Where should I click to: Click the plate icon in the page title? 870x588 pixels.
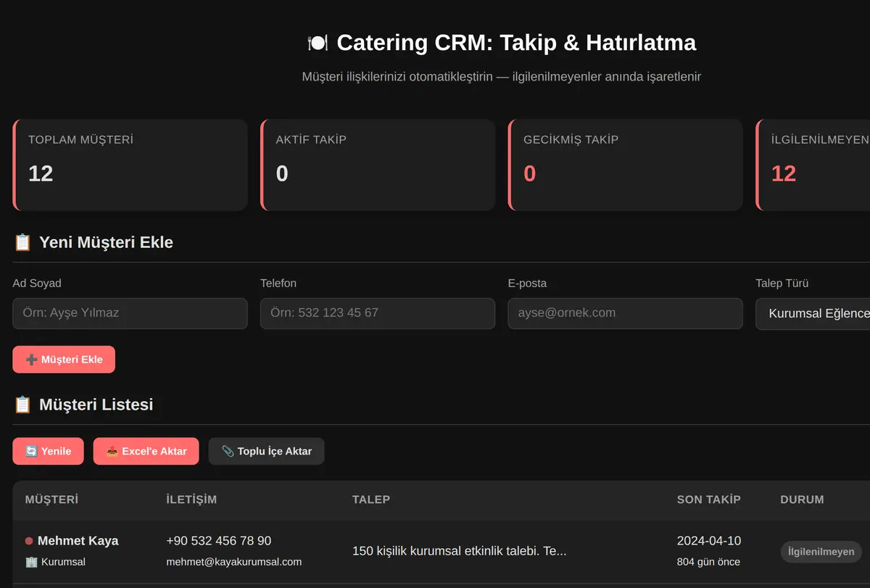[x=318, y=43]
